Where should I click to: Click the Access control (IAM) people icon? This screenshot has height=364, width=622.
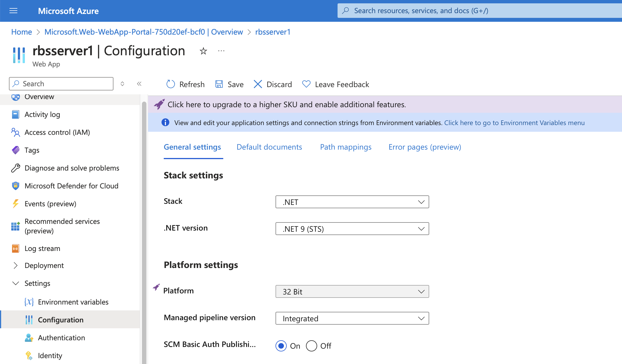point(16,132)
